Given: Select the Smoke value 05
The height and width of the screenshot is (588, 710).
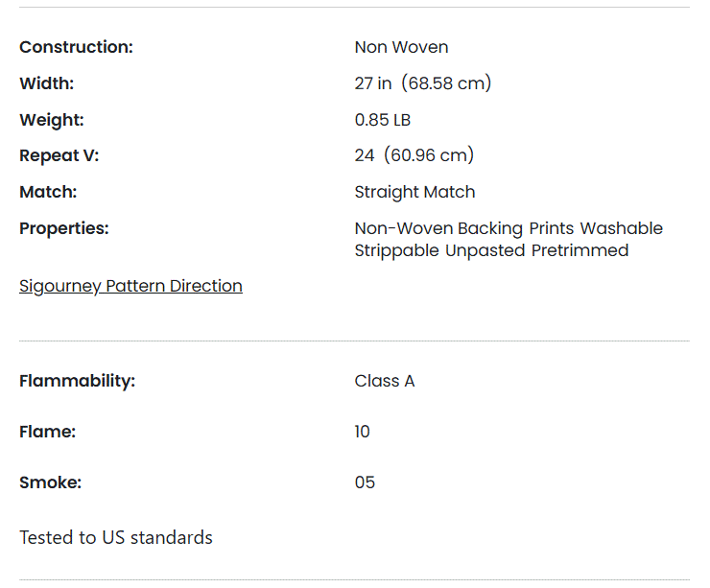Looking at the screenshot, I should coord(365,482).
